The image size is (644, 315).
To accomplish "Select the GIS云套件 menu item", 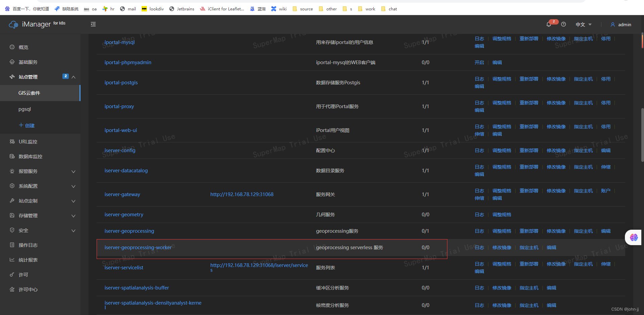I will [40, 93].
